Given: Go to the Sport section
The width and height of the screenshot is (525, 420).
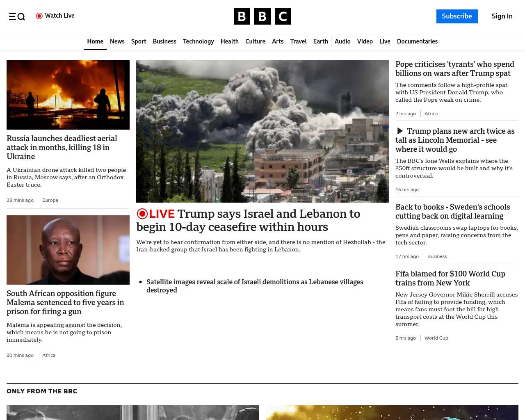Looking at the screenshot, I should [x=139, y=41].
